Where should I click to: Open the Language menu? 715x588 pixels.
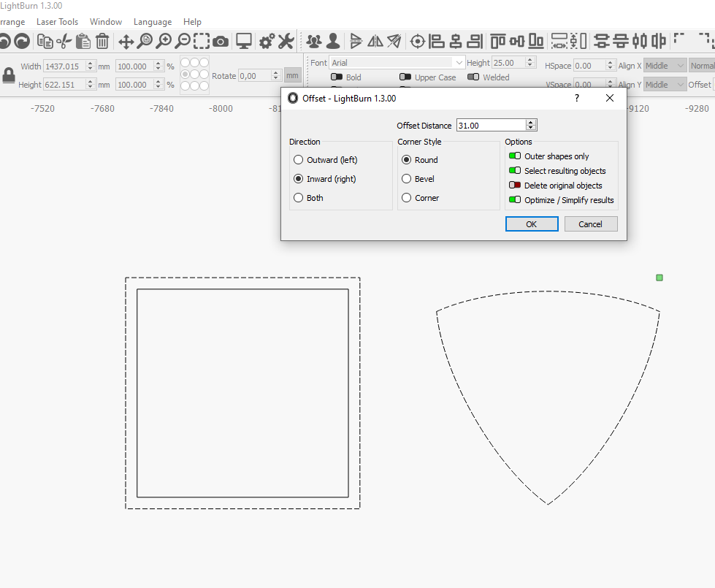pos(153,22)
